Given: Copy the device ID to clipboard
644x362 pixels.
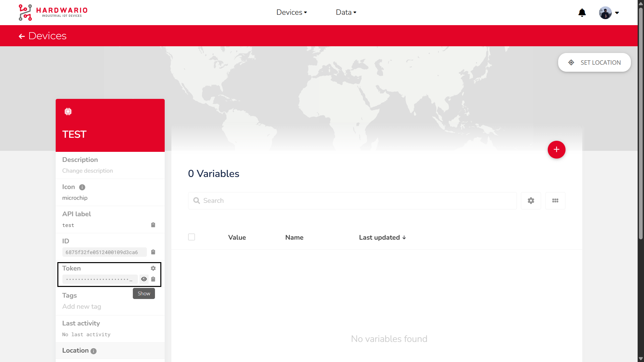Looking at the screenshot, I should point(153,252).
